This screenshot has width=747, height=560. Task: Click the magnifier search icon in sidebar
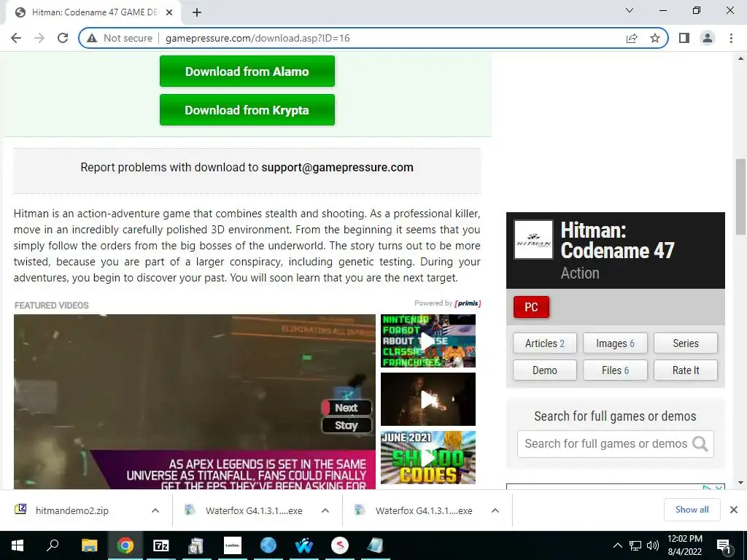click(700, 444)
